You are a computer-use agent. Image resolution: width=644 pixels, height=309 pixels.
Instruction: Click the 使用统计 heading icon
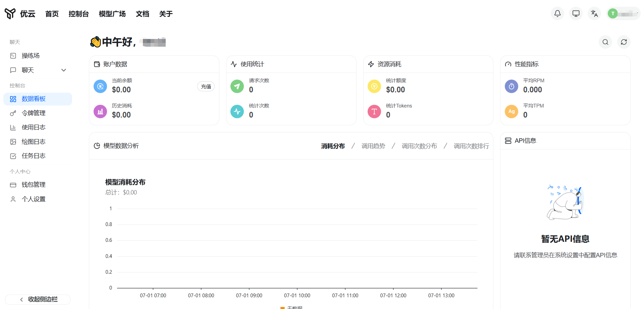234,64
